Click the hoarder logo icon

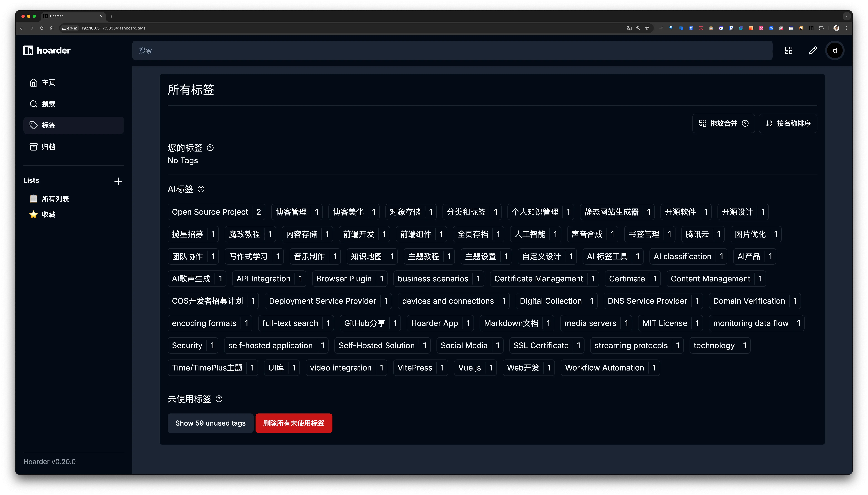[28, 50]
